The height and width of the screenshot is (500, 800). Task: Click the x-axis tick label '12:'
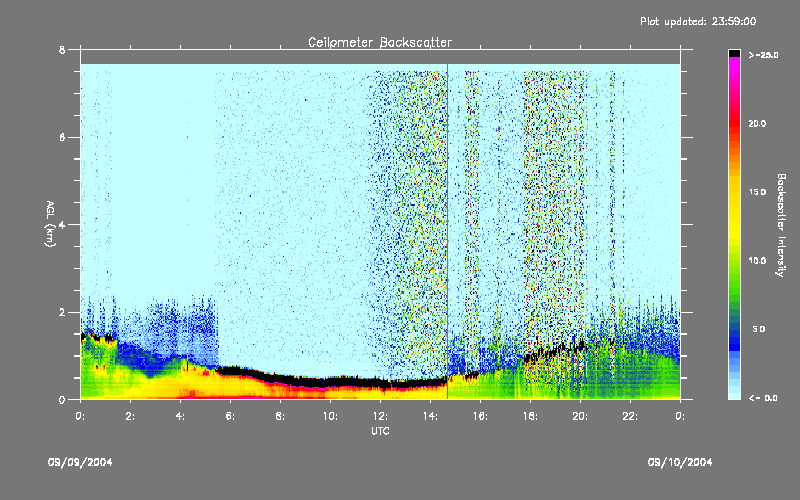380,416
